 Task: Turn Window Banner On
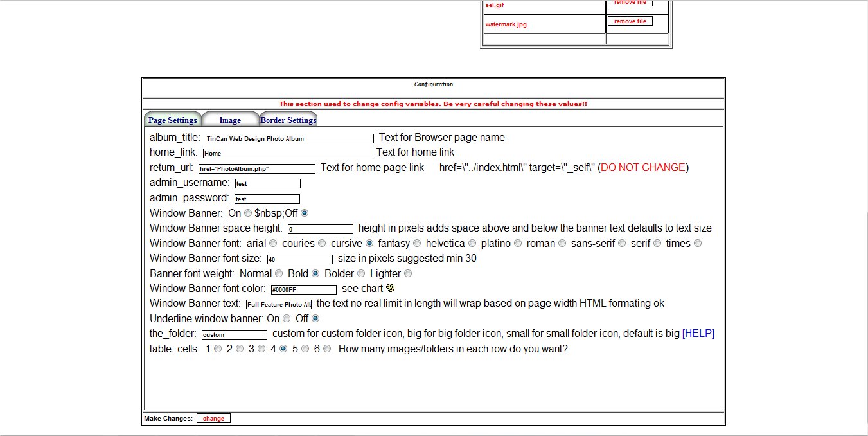247,213
